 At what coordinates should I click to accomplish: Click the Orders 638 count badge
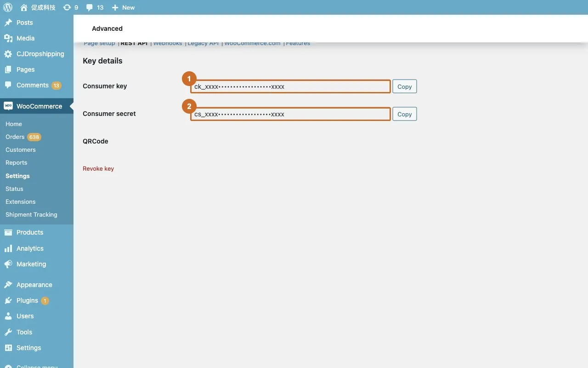tap(34, 137)
